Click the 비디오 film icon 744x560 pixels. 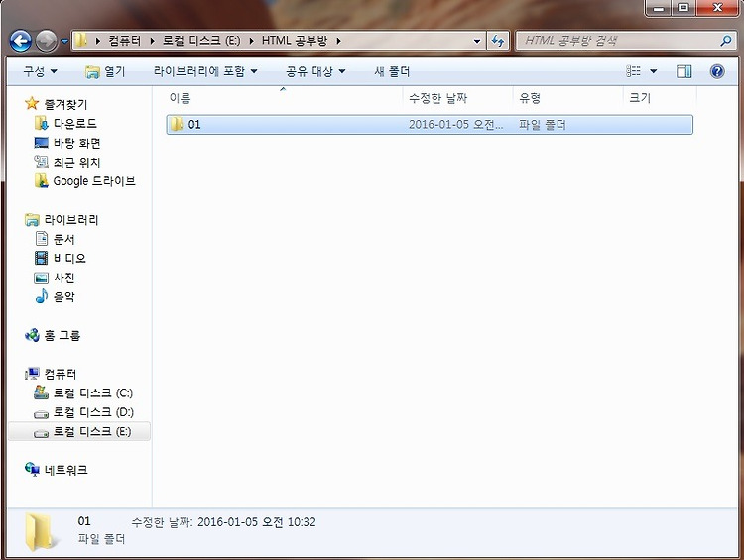[42, 258]
